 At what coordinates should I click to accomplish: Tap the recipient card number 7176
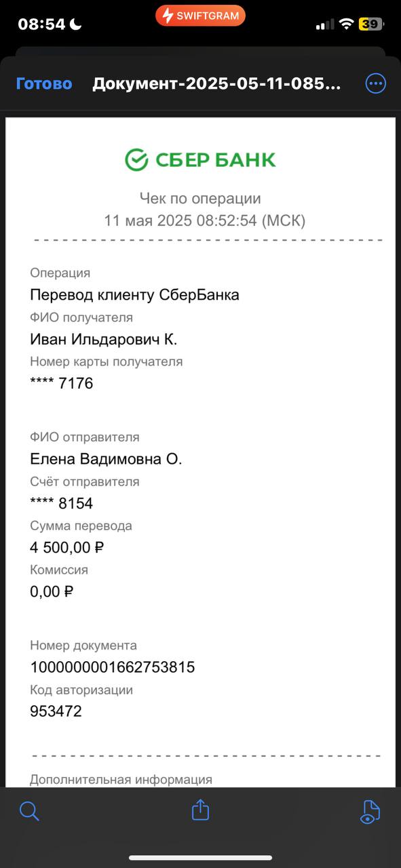pos(62,384)
